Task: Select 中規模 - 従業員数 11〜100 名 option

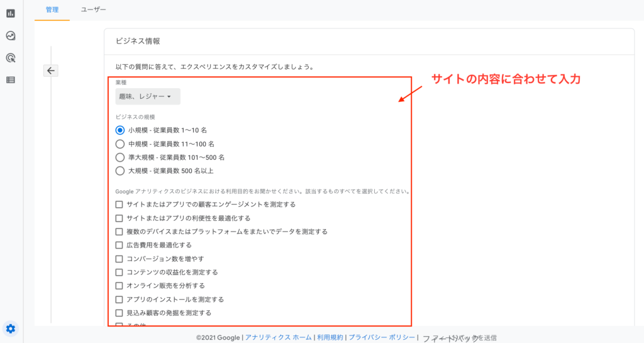Action: (x=120, y=143)
